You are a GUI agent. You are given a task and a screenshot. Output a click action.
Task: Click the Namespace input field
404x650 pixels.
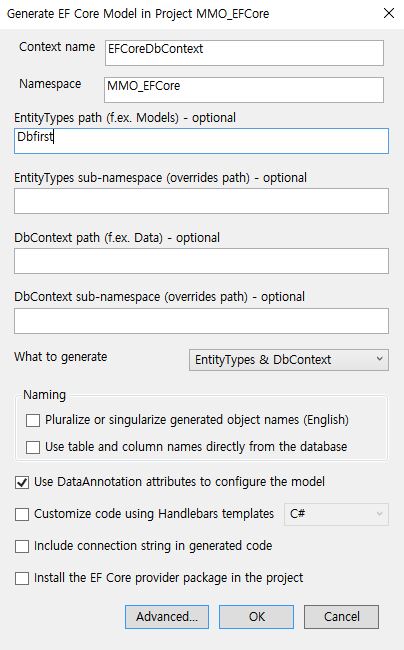(x=244, y=90)
